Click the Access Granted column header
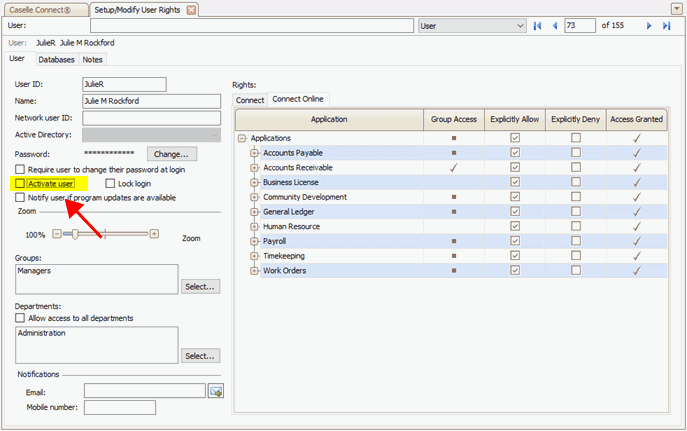Image resolution: width=687 pixels, height=431 pixels. tap(637, 119)
